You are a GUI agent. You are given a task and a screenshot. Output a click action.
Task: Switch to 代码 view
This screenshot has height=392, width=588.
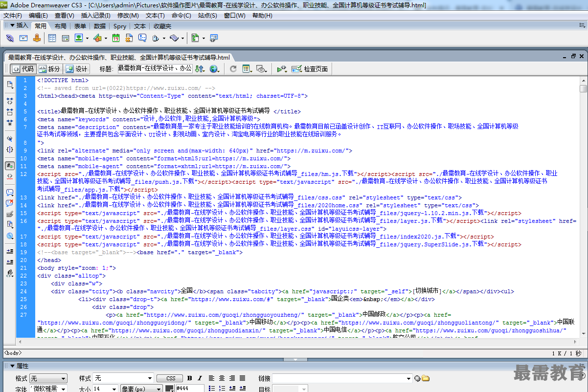point(23,69)
